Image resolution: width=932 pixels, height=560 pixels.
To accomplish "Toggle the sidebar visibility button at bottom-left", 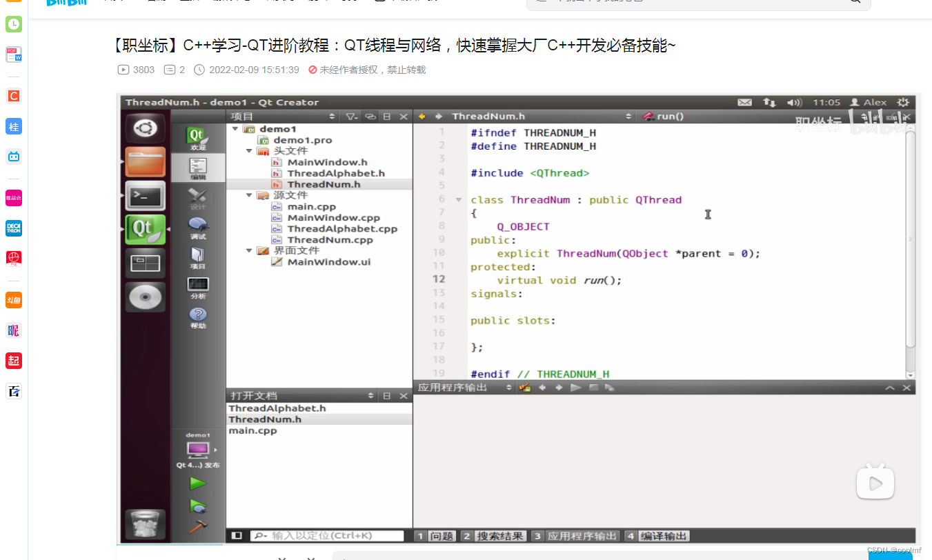I will pos(237,535).
